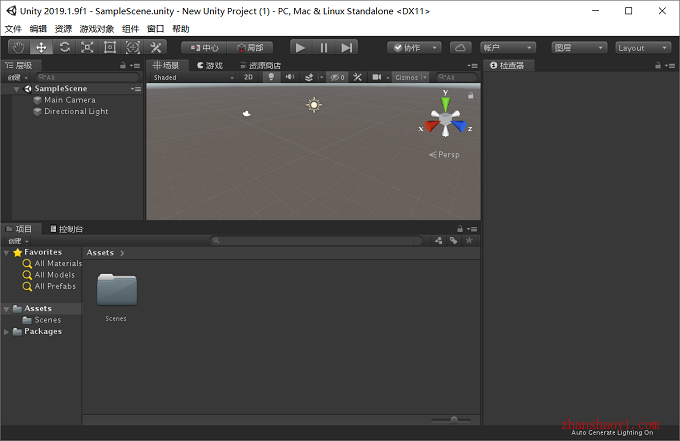Select Main Camera in hierarchy
680x441 pixels.
[x=70, y=100]
